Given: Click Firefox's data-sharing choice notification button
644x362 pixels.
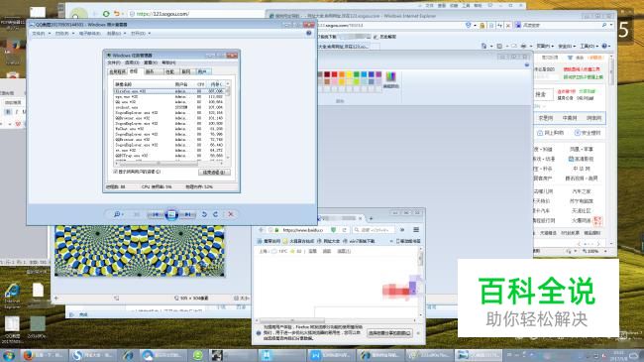Looking at the screenshot, I should [389, 333].
